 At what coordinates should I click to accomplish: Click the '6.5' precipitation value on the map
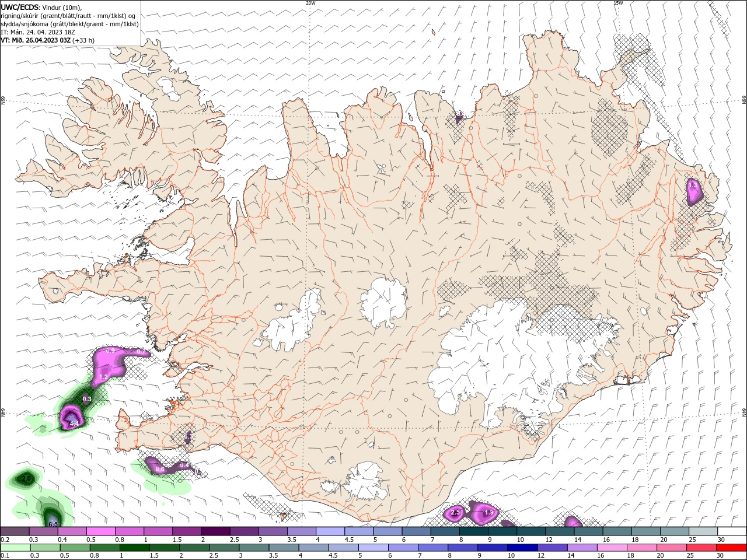pos(53,524)
